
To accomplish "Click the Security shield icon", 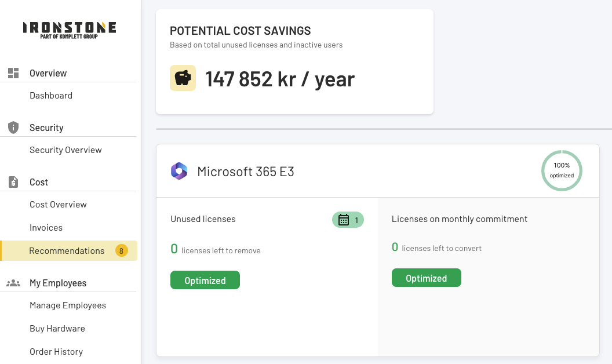I will coord(13,128).
